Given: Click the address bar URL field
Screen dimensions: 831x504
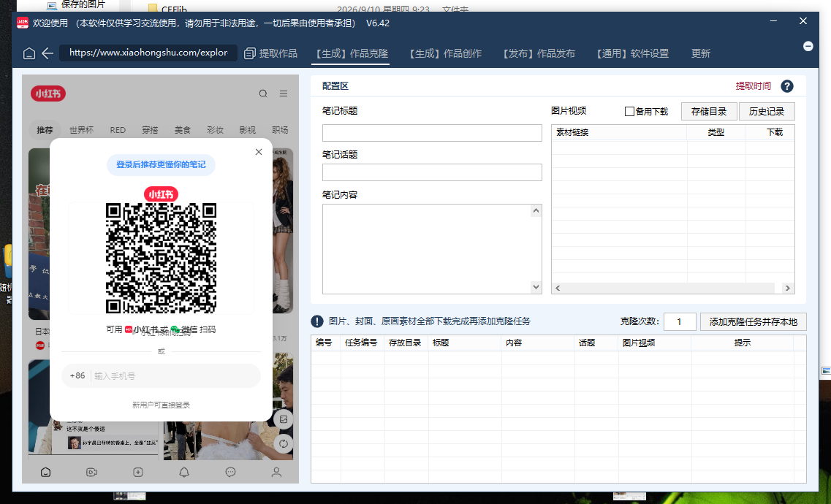Looking at the screenshot, I should [x=148, y=53].
